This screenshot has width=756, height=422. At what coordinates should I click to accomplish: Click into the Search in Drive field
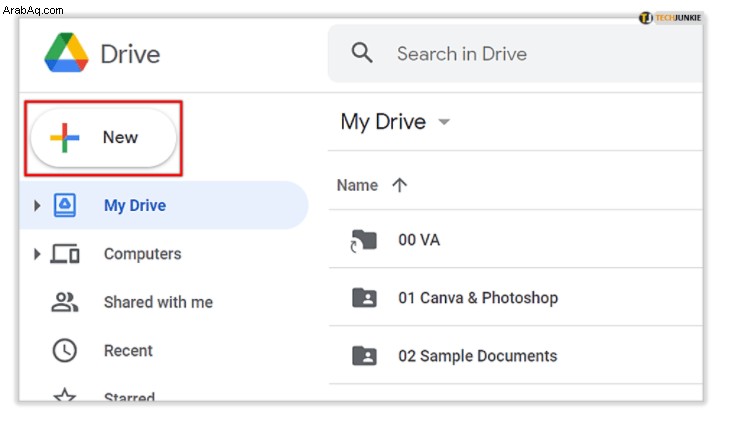pyautogui.click(x=515, y=54)
